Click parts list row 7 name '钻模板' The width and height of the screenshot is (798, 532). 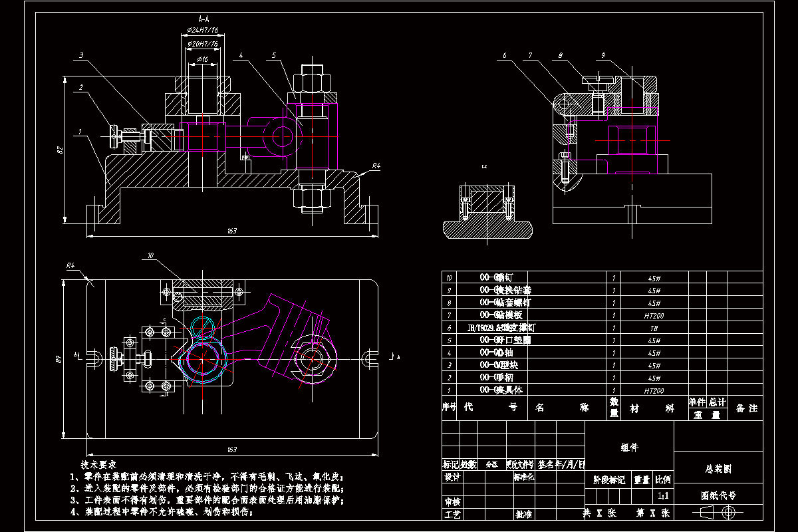509,315
